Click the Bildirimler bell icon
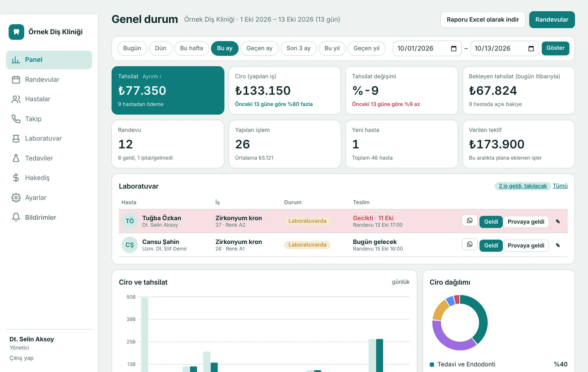 click(16, 217)
